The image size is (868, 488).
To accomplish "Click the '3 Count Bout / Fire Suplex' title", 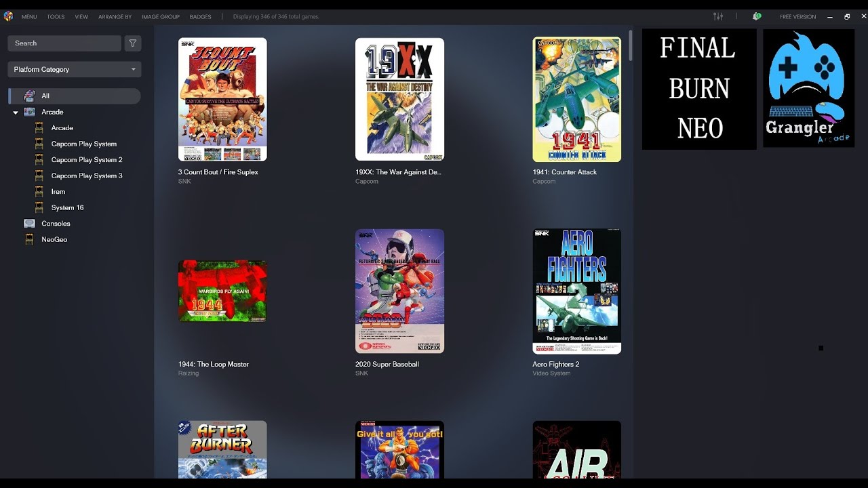I will click(x=218, y=172).
